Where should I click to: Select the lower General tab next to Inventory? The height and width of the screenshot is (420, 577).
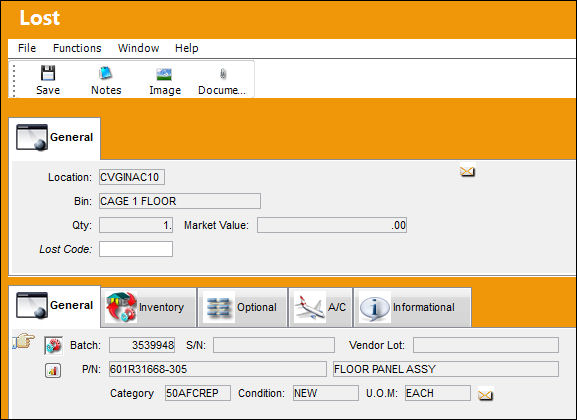pos(54,306)
